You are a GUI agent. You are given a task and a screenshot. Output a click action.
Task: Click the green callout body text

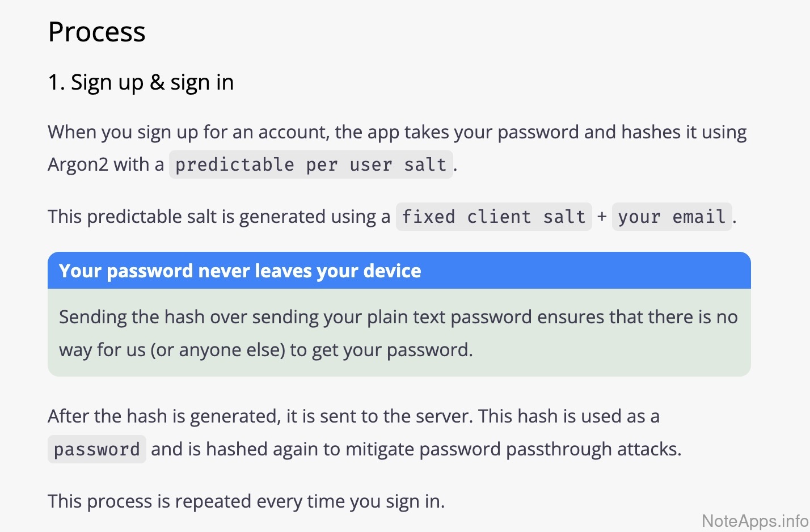398,333
